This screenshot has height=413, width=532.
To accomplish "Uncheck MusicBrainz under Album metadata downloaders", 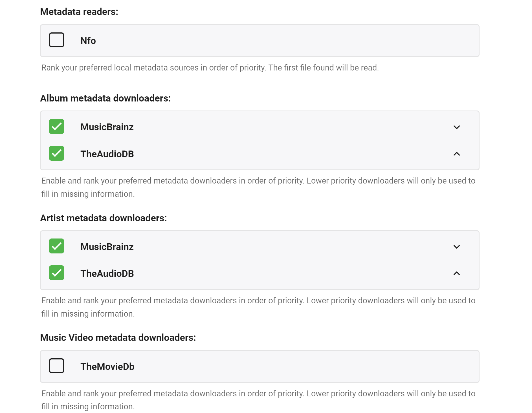I will click(x=56, y=127).
